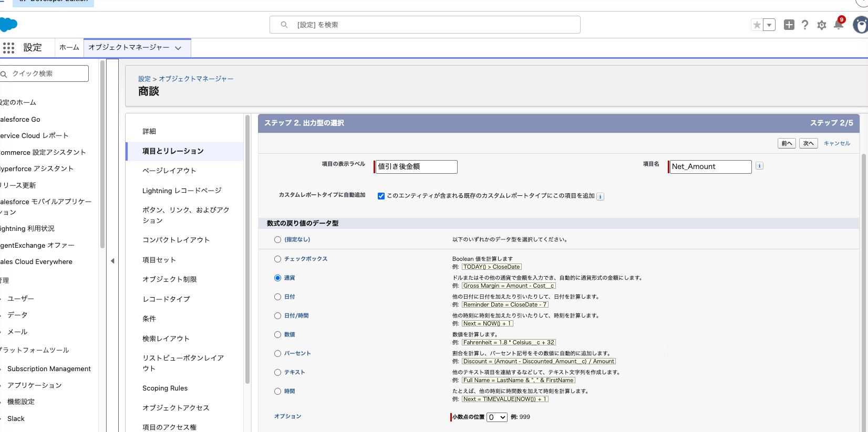Click the 設定 breadcrumb link
868x432 pixels.
(144, 79)
